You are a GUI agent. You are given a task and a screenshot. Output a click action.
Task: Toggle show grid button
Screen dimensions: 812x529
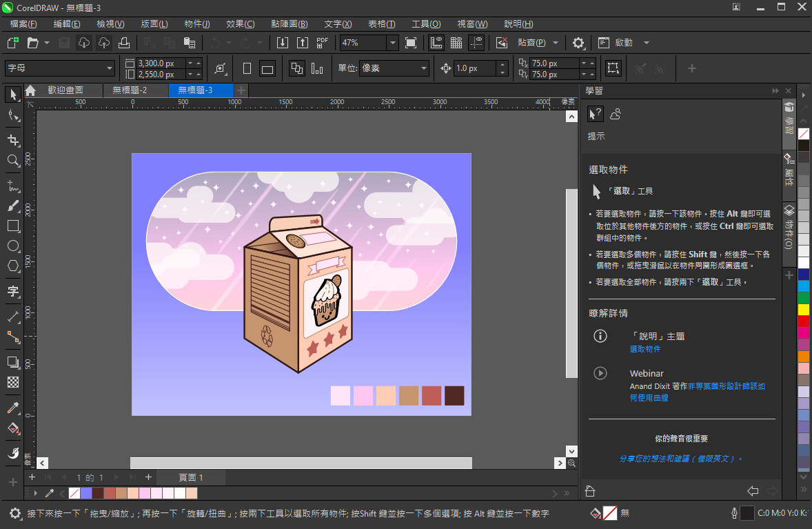[x=456, y=43]
